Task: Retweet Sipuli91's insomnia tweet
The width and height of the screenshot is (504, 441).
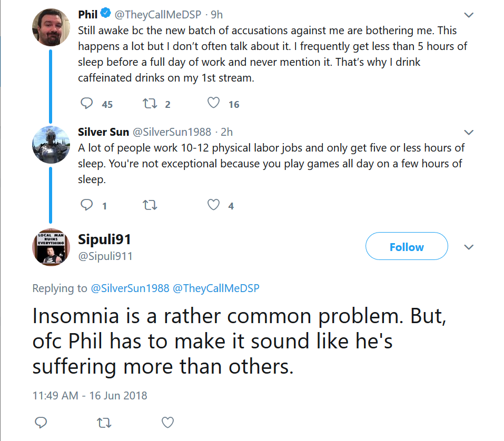Action: click(x=104, y=423)
